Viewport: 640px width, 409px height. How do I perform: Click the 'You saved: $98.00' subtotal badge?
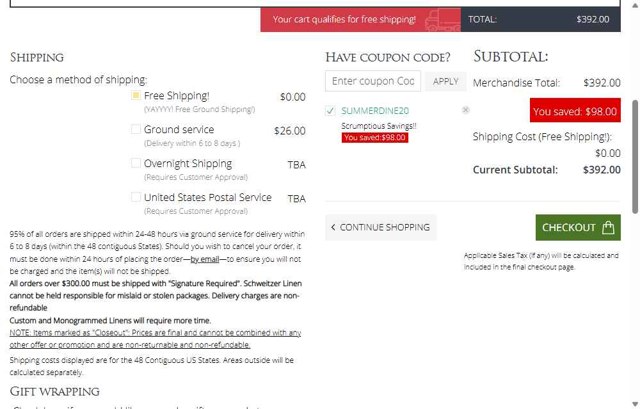point(575,110)
